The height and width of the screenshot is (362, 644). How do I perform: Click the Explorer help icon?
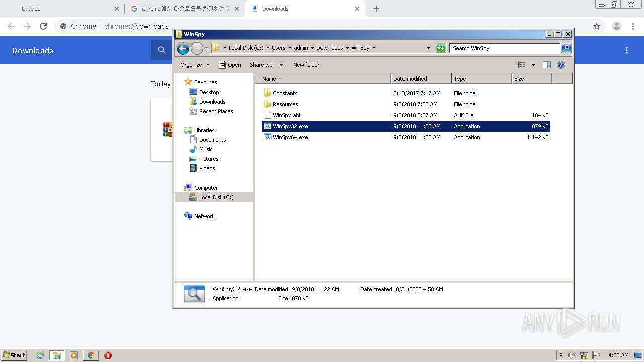click(x=561, y=65)
